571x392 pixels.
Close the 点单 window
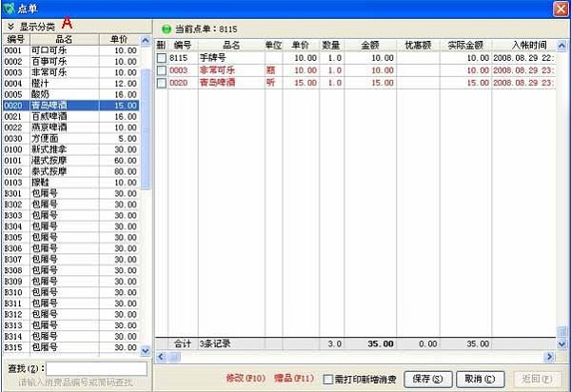(561, 9)
